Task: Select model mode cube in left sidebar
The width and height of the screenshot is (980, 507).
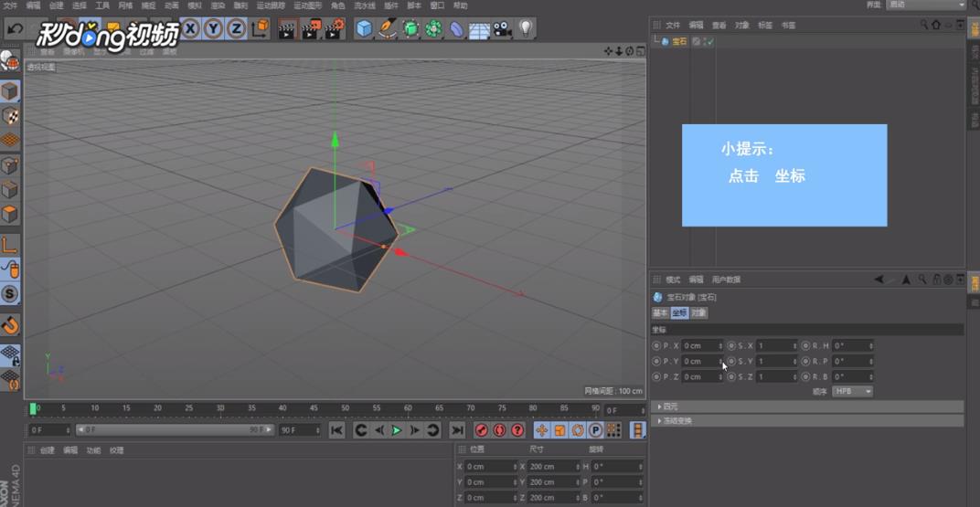Action: [10, 91]
